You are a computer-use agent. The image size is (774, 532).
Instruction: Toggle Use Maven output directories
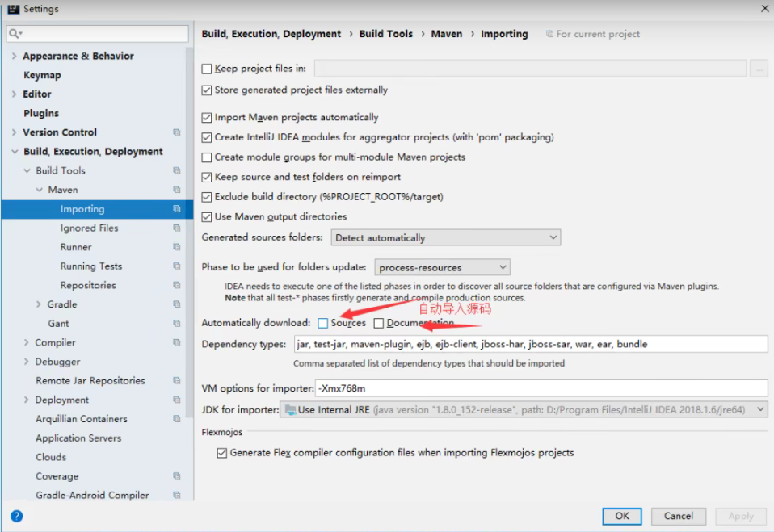coord(207,216)
